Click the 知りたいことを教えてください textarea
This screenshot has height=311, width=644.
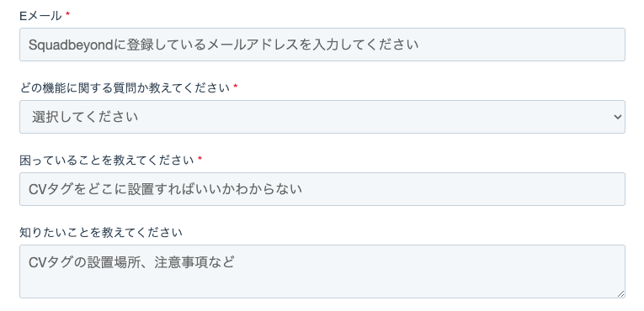322,271
